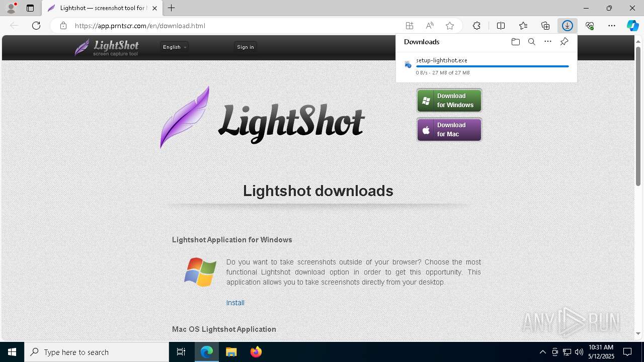Open File Explorer from taskbar
Image resolution: width=644 pixels, height=362 pixels.
point(231,352)
